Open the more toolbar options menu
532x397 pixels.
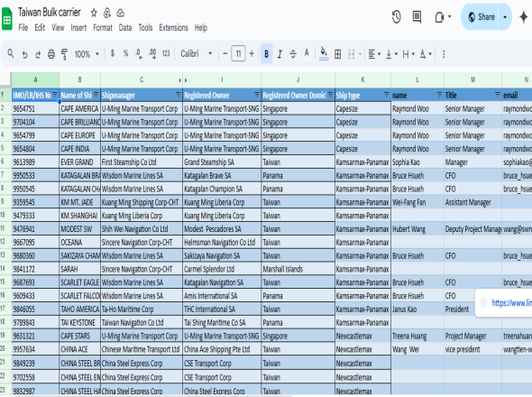(x=444, y=54)
